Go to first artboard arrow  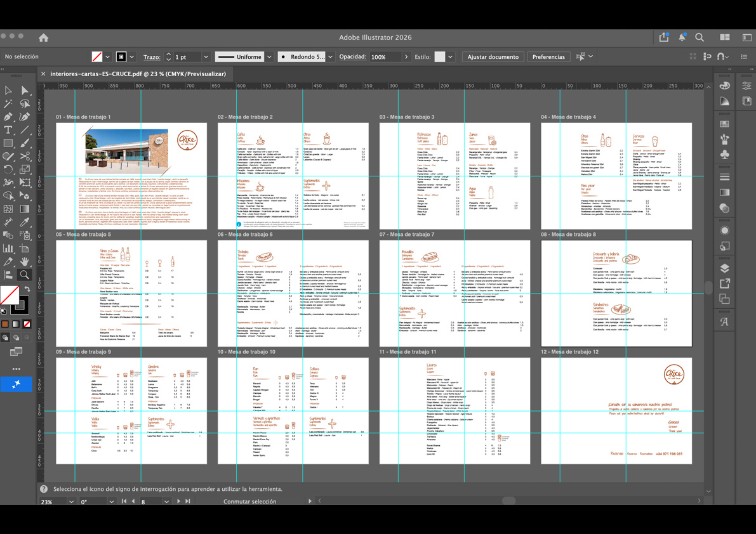pos(124,501)
